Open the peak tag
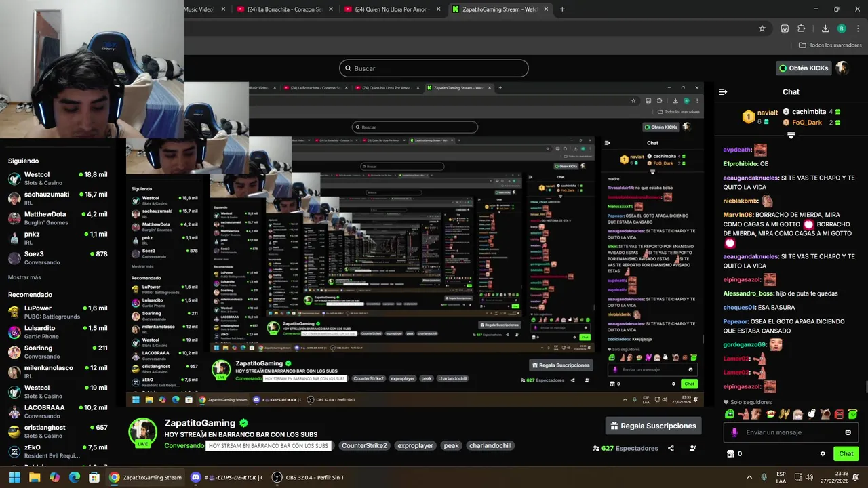This screenshot has height=488, width=868. [x=451, y=445]
